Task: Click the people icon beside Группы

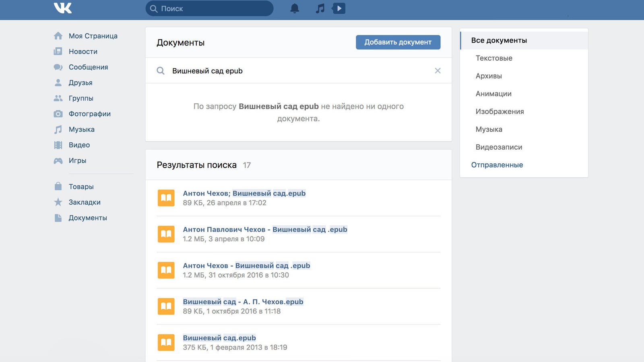Action: coord(58,98)
